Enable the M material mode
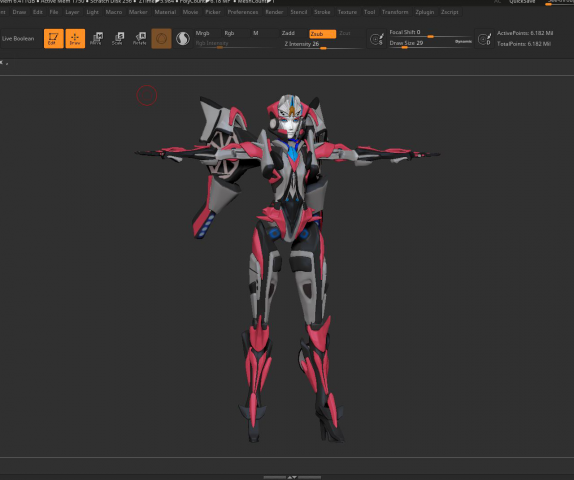 tap(256, 33)
